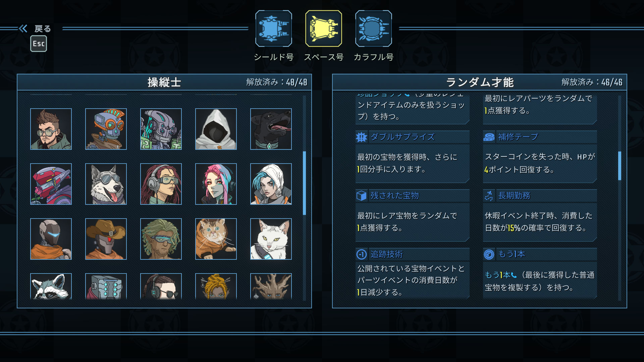Viewport: 644px width, 362px height.
Task: Click the 長期勤務 talent icon
Action: [x=489, y=196]
